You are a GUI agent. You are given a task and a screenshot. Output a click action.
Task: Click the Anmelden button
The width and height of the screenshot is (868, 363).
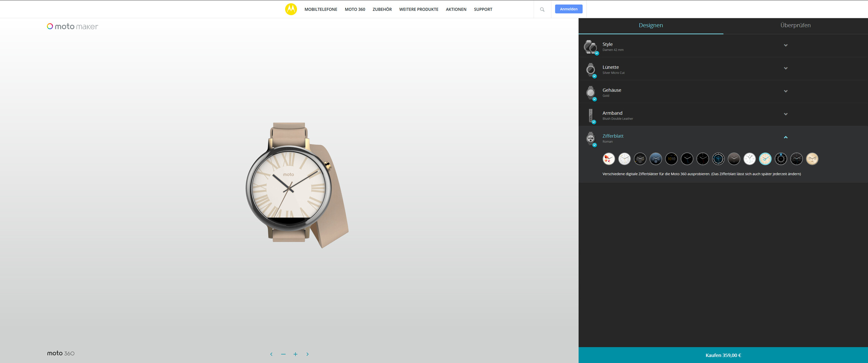click(x=569, y=9)
